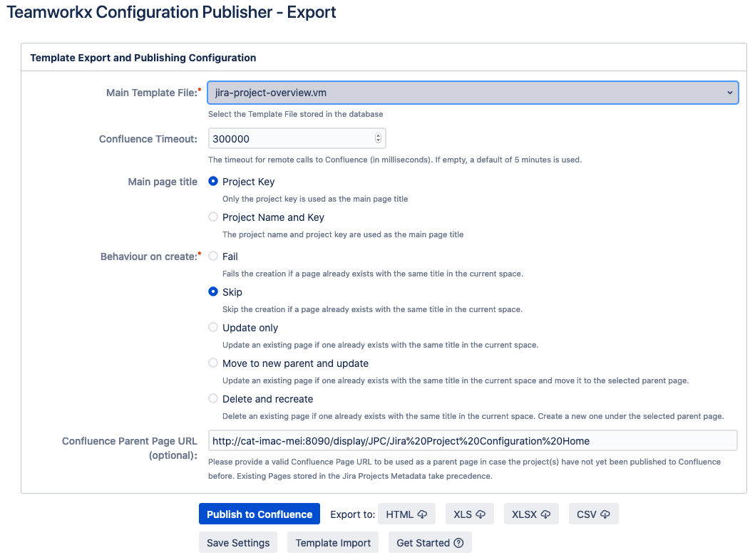This screenshot has height=560, width=755.
Task: Click the Publish to Confluence button
Action: 260,514
